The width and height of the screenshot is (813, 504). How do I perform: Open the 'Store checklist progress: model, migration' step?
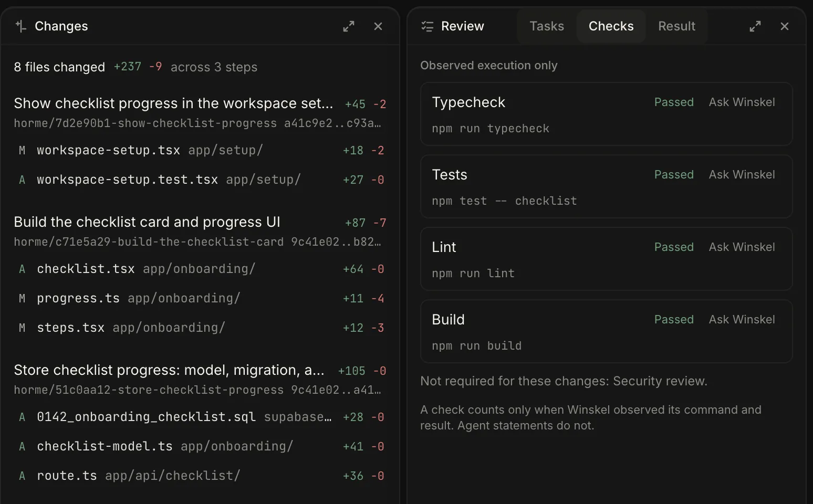pyautogui.click(x=169, y=370)
